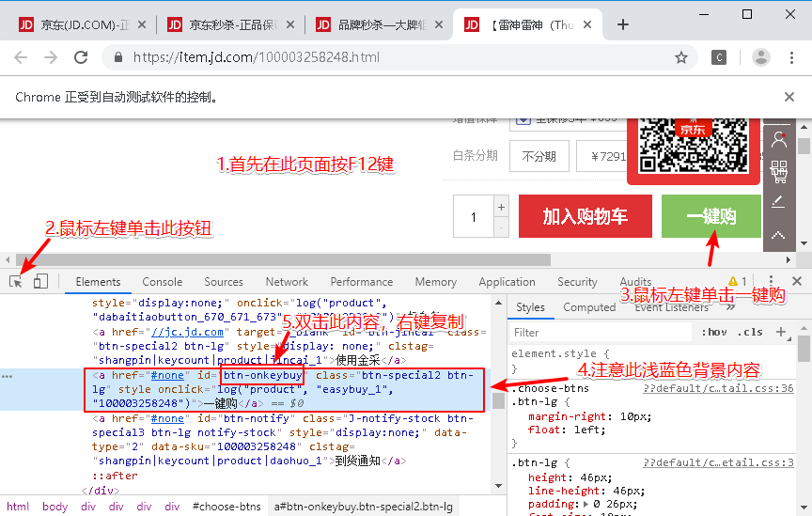Close the DevTools panel
Viewport: 812px width, 516px height.
[x=797, y=281]
